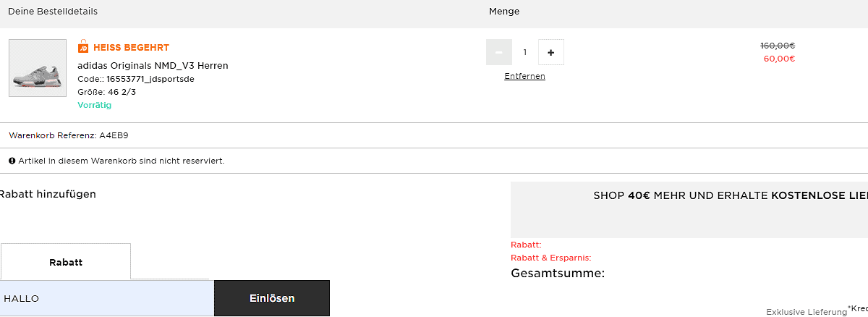This screenshot has width=868, height=317.
Task: Click the Gesamtsumme label
Action: [x=558, y=274]
